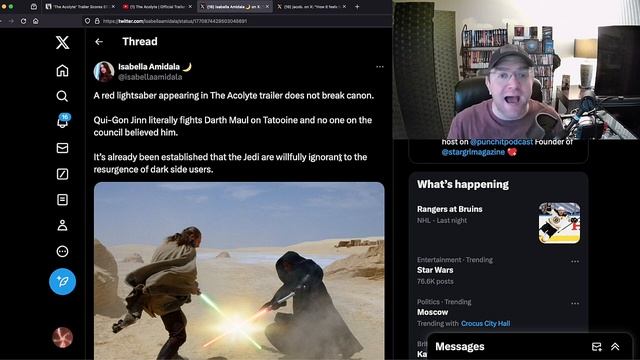Click the Crocus City Hall link

coord(485,323)
